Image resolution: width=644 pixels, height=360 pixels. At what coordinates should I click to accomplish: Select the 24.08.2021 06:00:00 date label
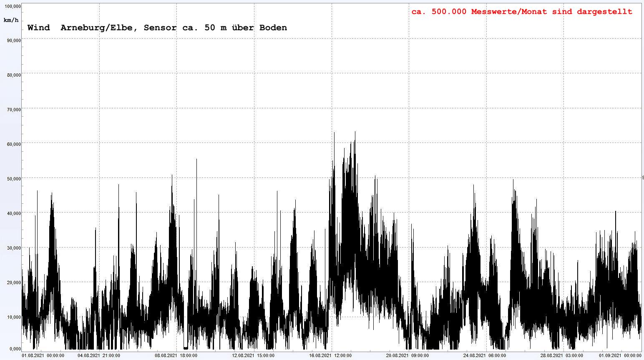[485, 355]
